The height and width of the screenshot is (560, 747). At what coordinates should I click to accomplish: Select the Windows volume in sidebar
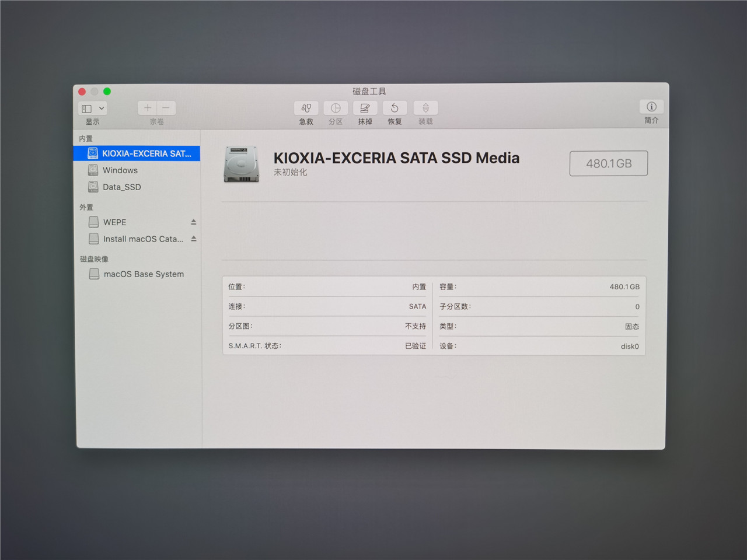tap(120, 170)
